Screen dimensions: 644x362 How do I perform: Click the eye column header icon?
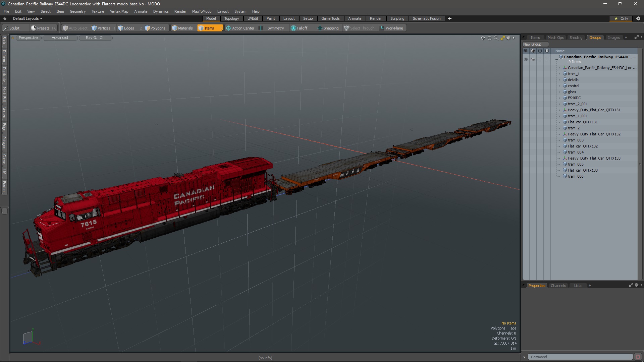pyautogui.click(x=526, y=51)
